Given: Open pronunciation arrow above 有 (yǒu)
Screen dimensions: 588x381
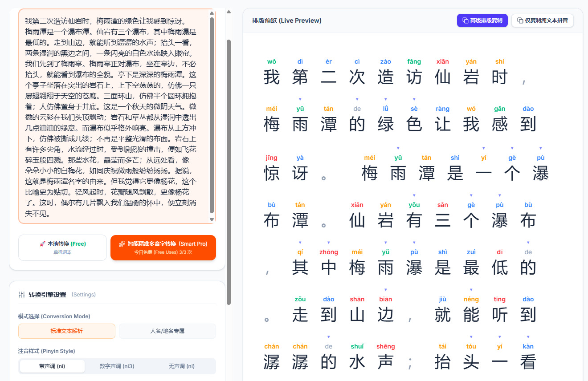Looking at the screenshot, I should coord(414,195).
